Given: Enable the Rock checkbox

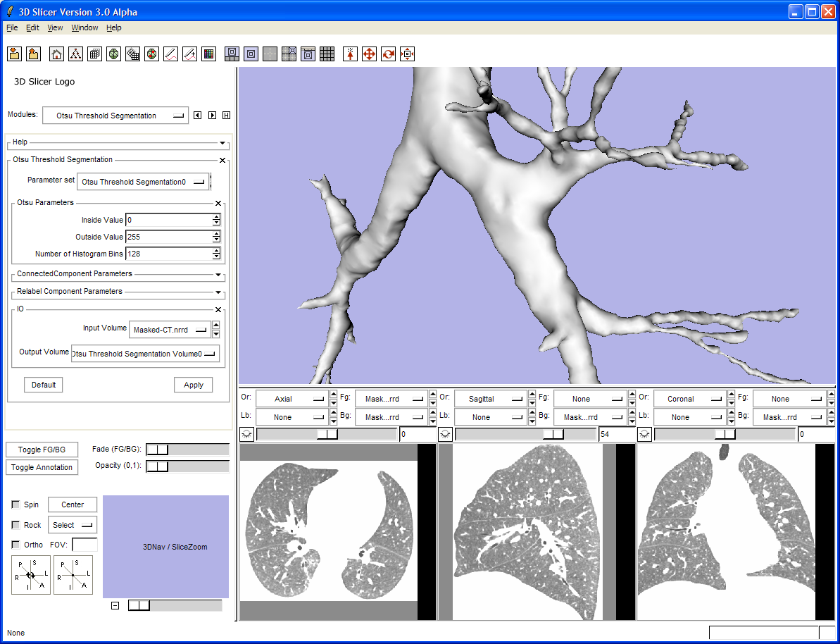Looking at the screenshot, I should (x=16, y=525).
